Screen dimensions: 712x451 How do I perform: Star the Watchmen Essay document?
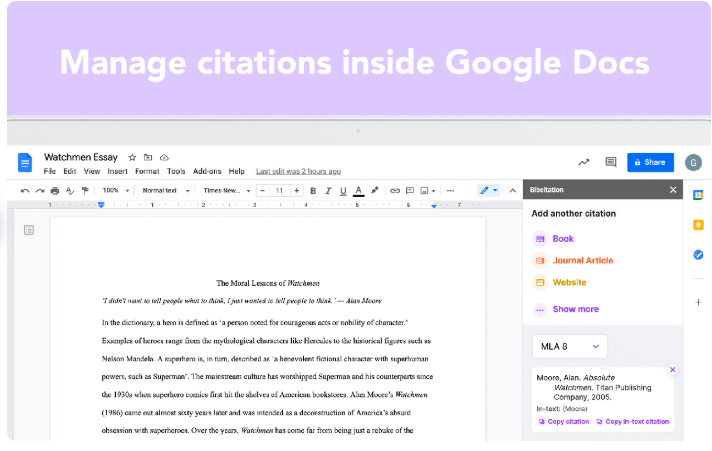132,158
